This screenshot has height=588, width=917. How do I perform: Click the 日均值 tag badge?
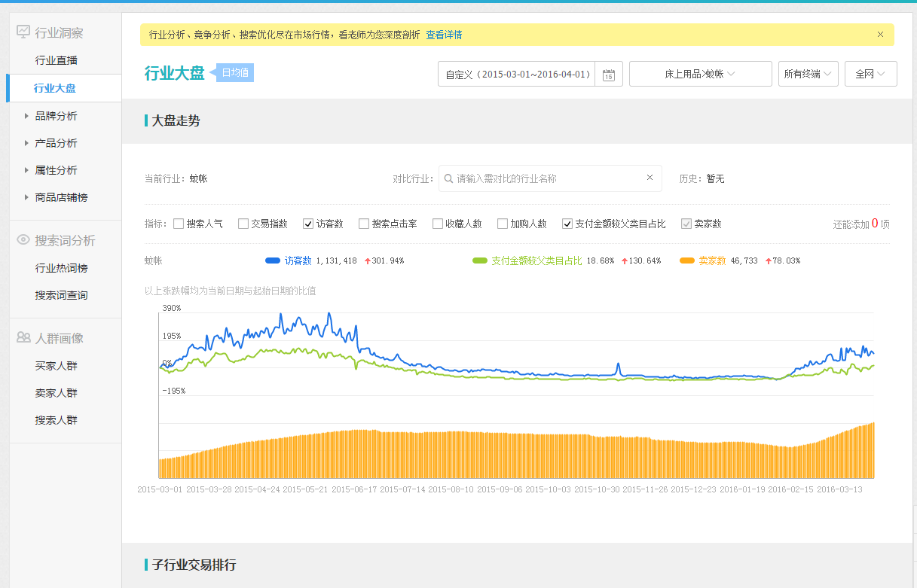(235, 73)
